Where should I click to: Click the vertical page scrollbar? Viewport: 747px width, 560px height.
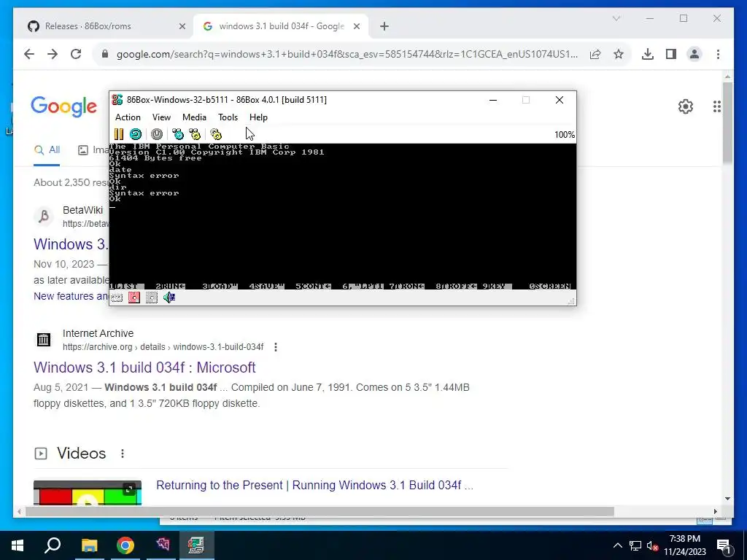point(727,122)
